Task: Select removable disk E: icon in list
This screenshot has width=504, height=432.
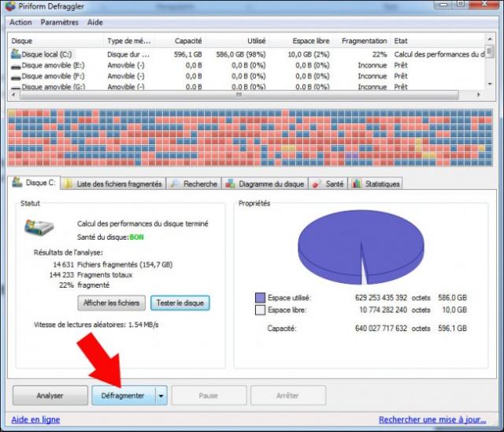Action: coord(15,65)
